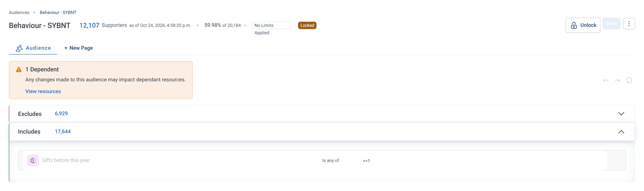Click the redo arrow icon
644x191 pixels.
[617, 80]
